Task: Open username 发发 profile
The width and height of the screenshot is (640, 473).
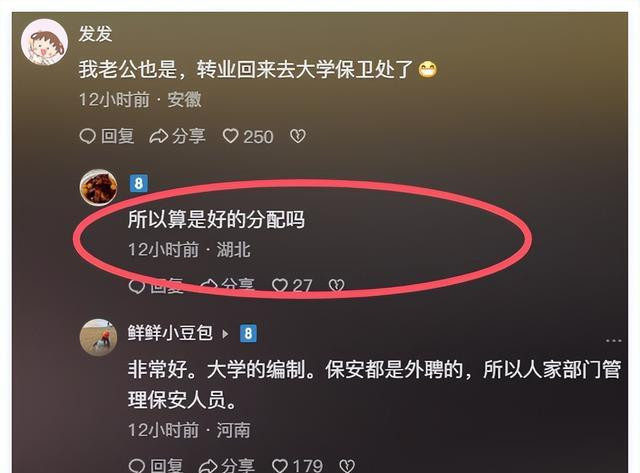Action: coord(95,33)
